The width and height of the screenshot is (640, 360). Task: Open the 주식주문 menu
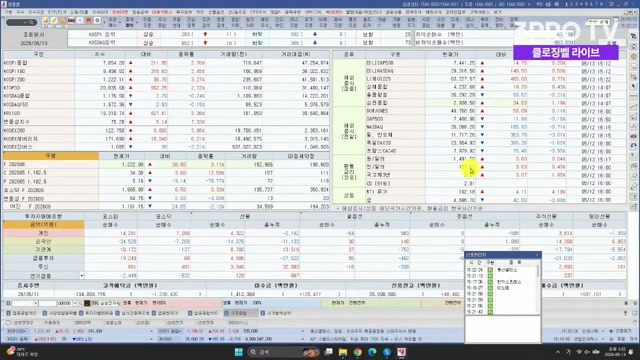pyautogui.click(x=36, y=12)
